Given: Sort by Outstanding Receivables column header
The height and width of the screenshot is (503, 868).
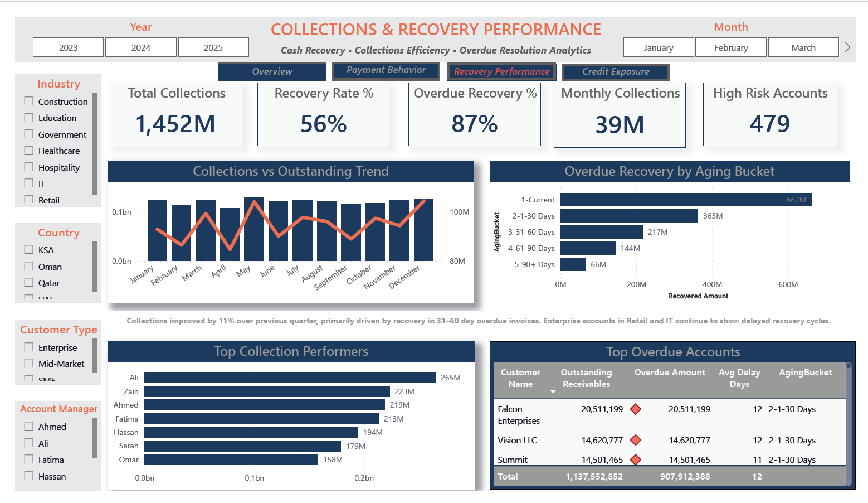Looking at the screenshot, I should (x=586, y=378).
